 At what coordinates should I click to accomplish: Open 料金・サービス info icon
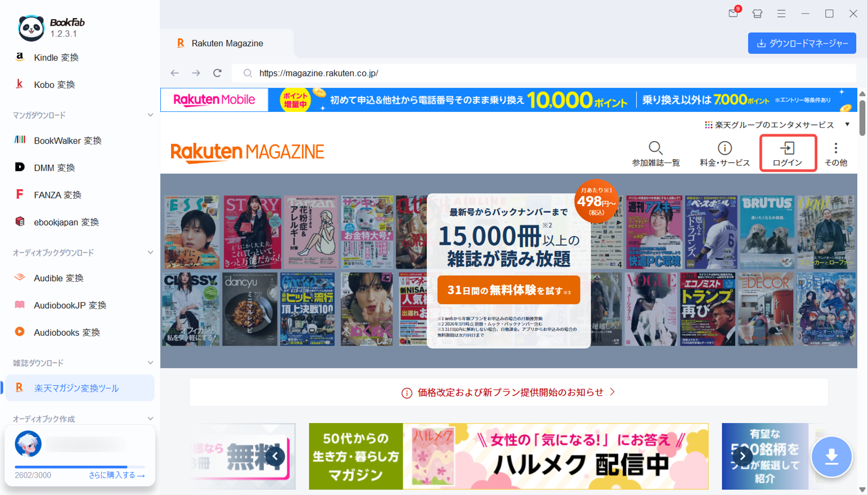[725, 154]
